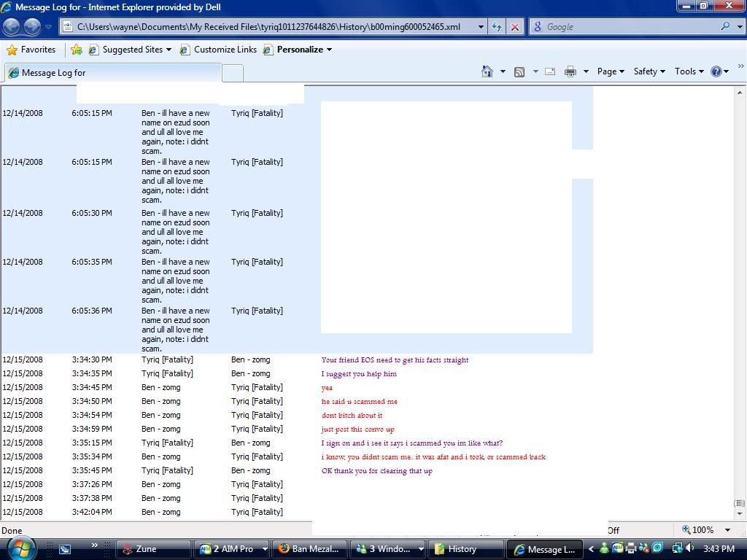Viewport: 747px width, 560px height.
Task: Open the Page menu
Action: [x=611, y=71]
